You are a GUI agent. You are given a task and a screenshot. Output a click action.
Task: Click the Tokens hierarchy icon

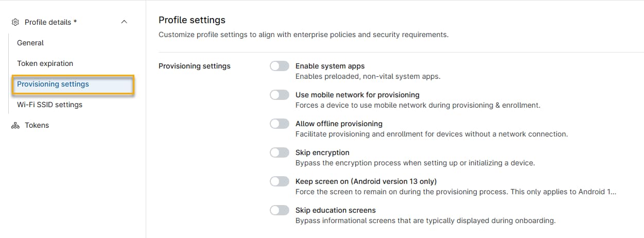click(x=15, y=125)
